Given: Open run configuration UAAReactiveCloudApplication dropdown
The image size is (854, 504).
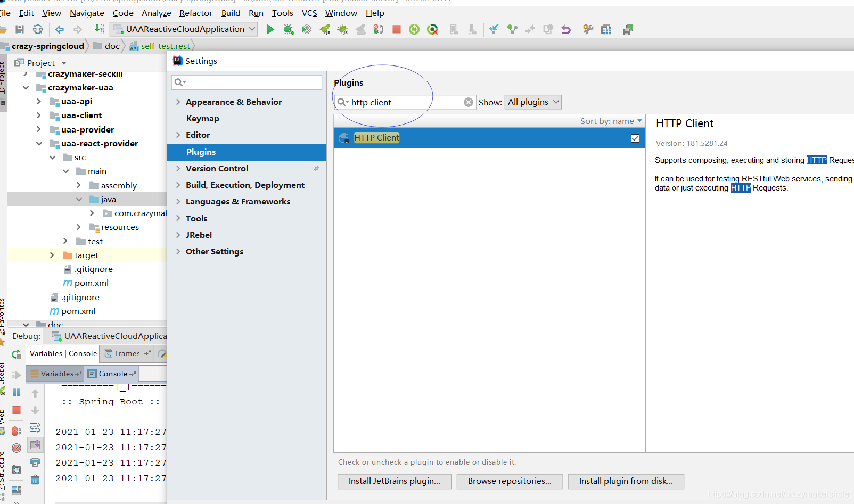Looking at the screenshot, I should pos(184,29).
